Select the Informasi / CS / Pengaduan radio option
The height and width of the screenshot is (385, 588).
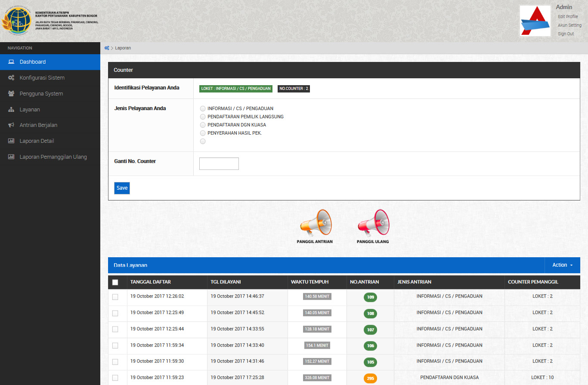(203, 108)
